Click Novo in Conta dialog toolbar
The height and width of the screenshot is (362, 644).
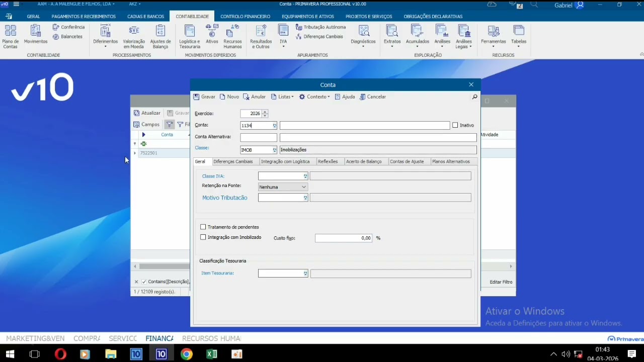[229, 97]
